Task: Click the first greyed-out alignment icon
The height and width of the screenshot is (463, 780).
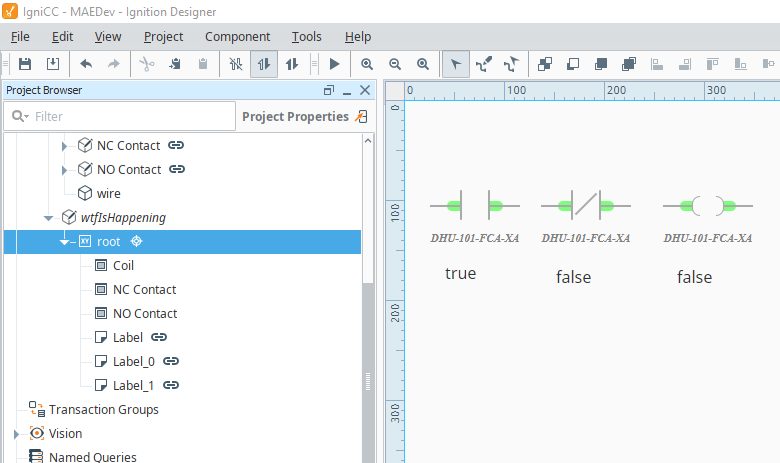Action: click(x=657, y=64)
